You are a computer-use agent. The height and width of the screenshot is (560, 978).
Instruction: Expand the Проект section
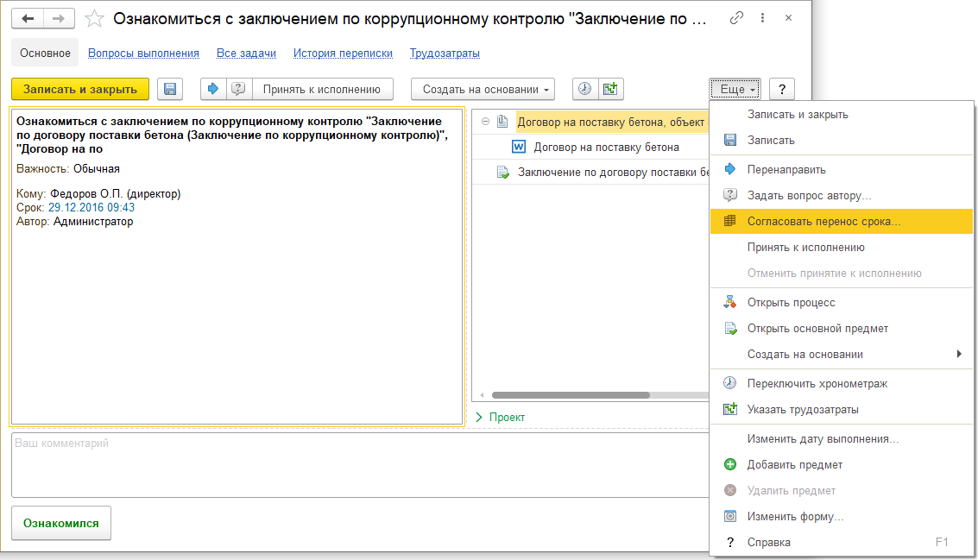[x=480, y=417]
